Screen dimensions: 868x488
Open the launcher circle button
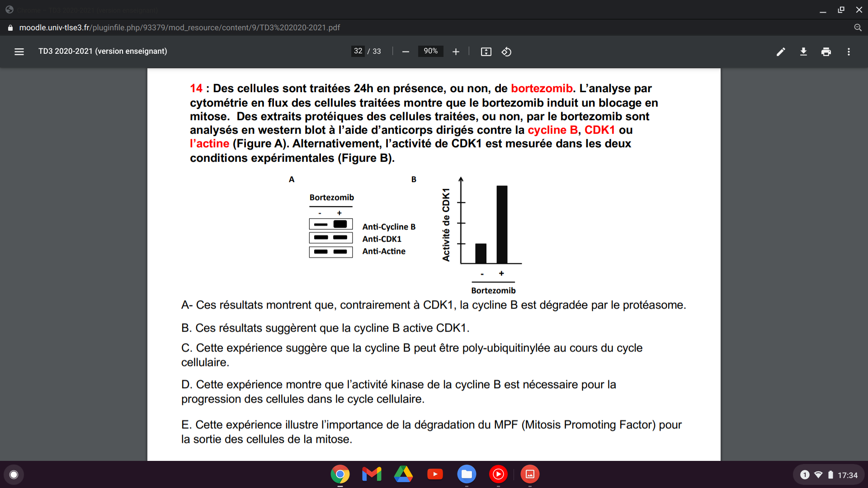14,474
